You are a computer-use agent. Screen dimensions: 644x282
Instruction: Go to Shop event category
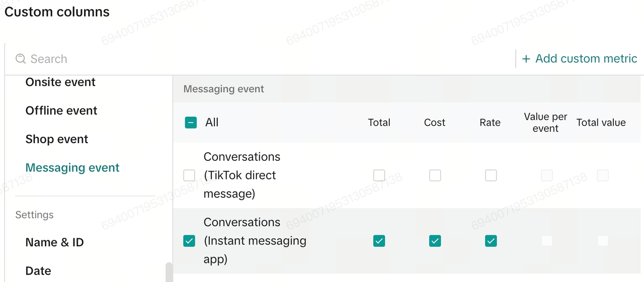pos(57,139)
